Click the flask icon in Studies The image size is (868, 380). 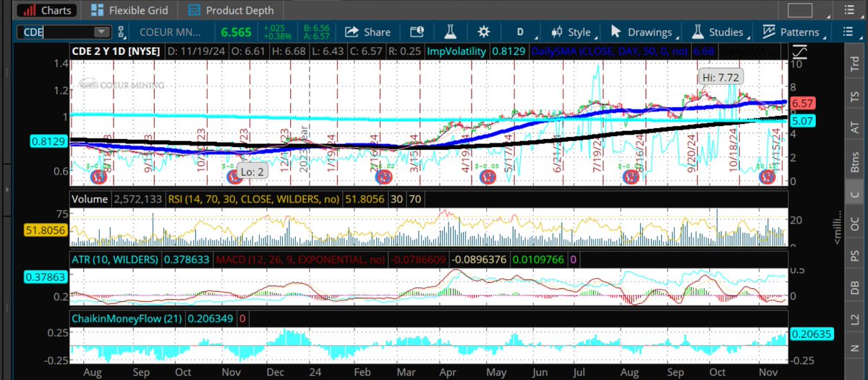click(698, 32)
